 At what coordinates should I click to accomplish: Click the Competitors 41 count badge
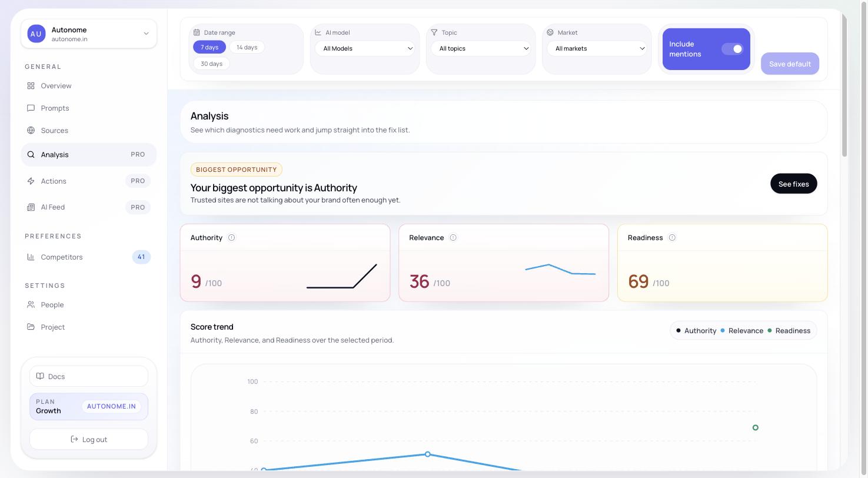(141, 257)
